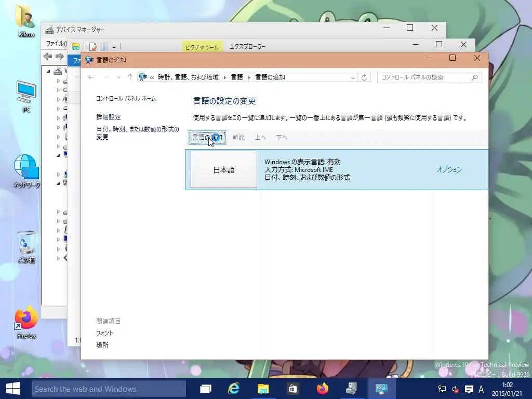Viewport: 532px width, 399px height.
Task: Launch Firefox desktop shortcut
Action: click(x=26, y=322)
